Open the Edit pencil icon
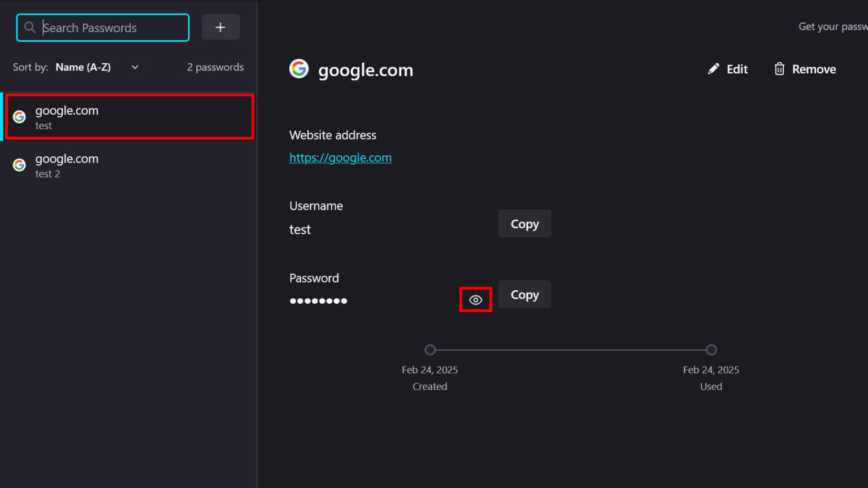868x488 pixels. coord(714,68)
